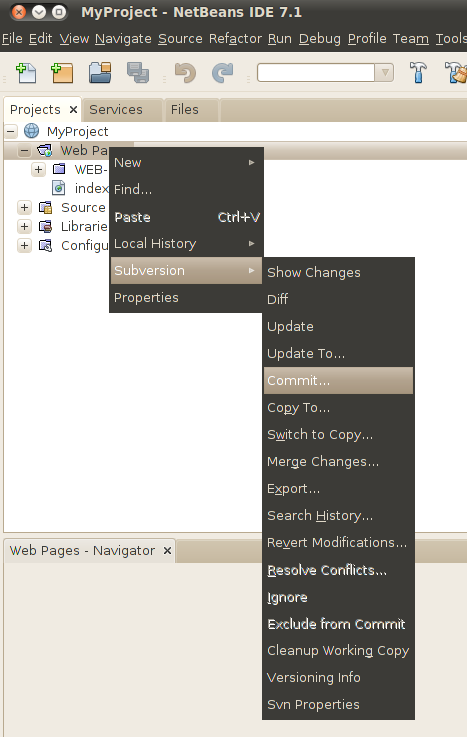Click the index file icon
Screen dimensions: 467x737
coord(59,188)
